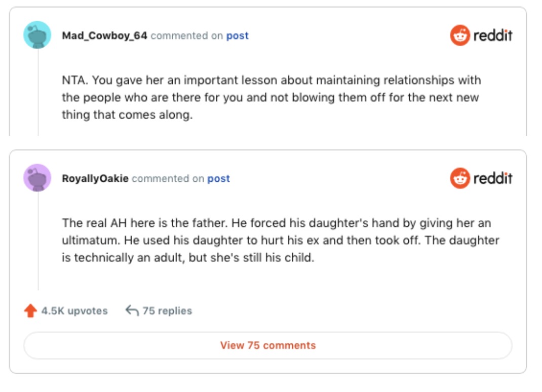Click RoyallyOakie's "The real AH" comment text

click(x=280, y=240)
